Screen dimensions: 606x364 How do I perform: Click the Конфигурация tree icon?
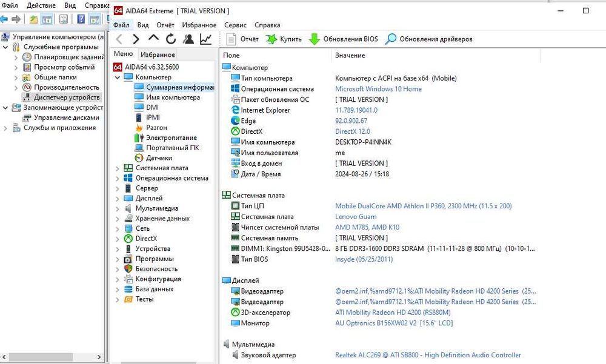(x=128, y=279)
